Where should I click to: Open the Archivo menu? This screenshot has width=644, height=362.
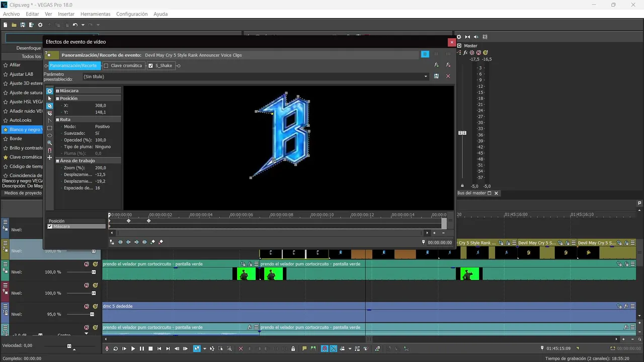[12, 14]
